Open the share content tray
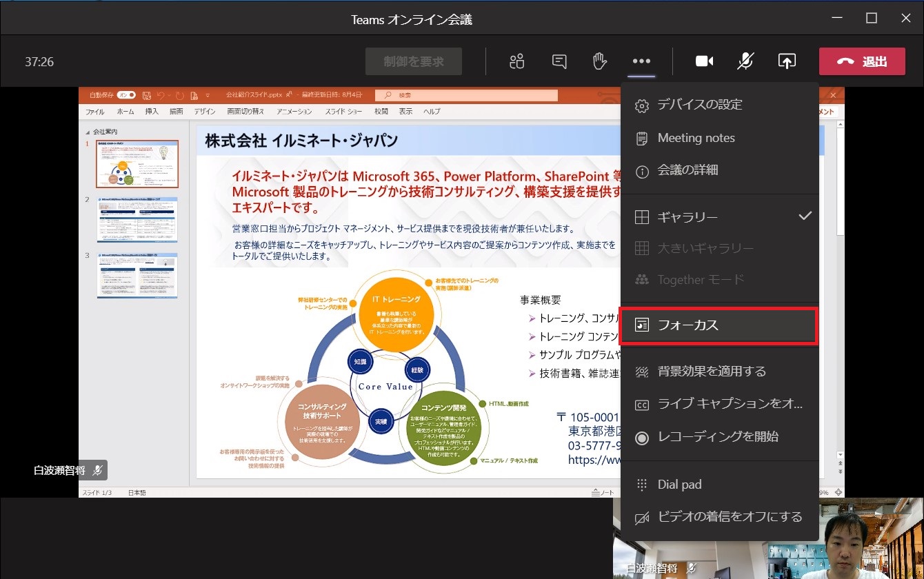The width and height of the screenshot is (924, 579). pos(787,61)
